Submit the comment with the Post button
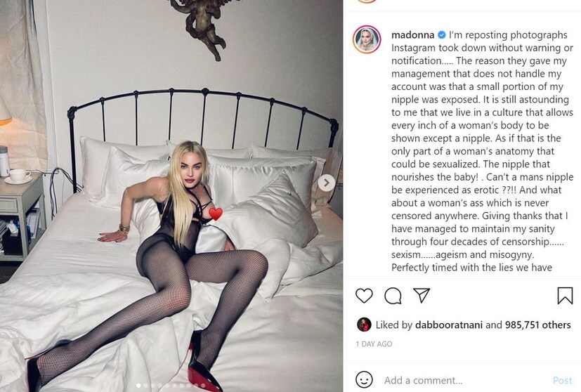The width and height of the screenshot is (581, 392). [563, 380]
